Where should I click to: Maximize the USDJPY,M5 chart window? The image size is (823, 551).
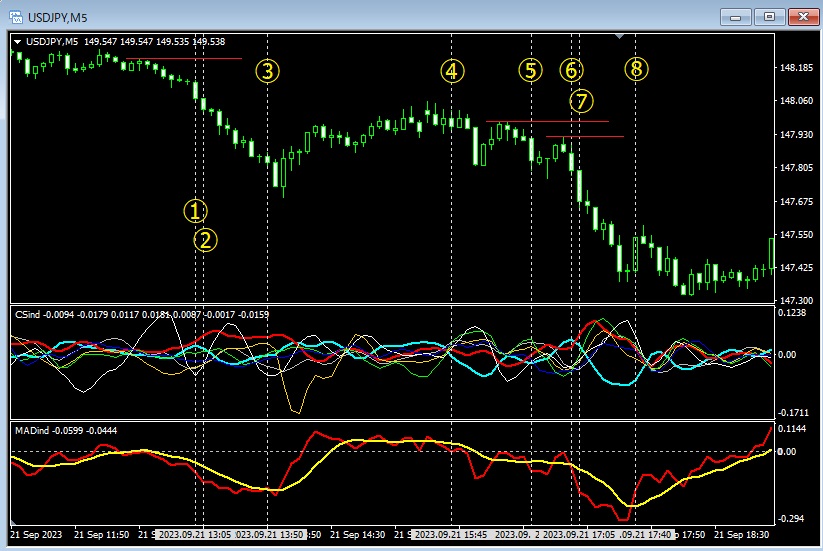click(769, 17)
